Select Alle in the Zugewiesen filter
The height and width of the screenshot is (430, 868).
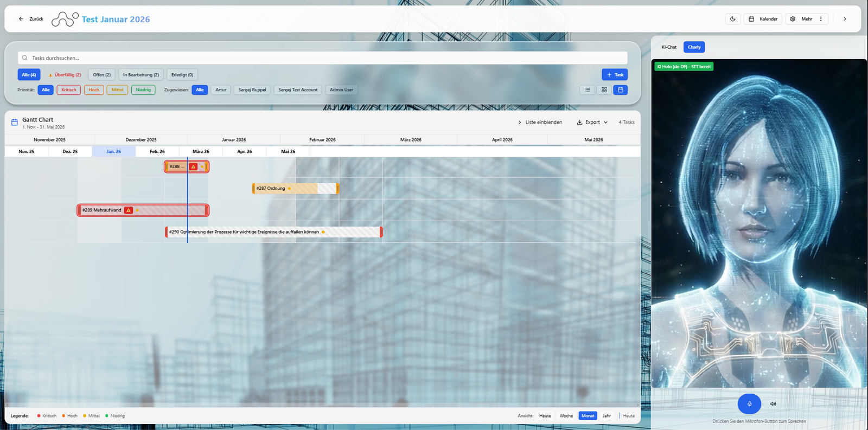point(200,90)
